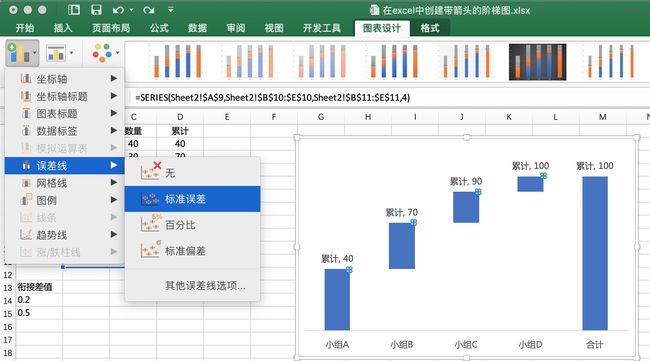
Task: Switch to the 插入 ribbon tab
Action: [63, 28]
